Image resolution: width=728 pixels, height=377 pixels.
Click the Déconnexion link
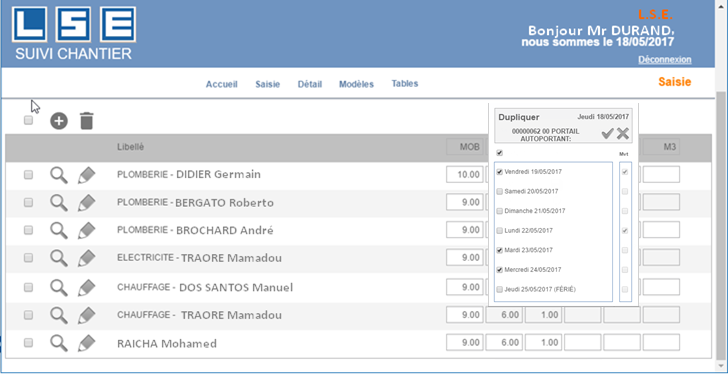[664, 60]
